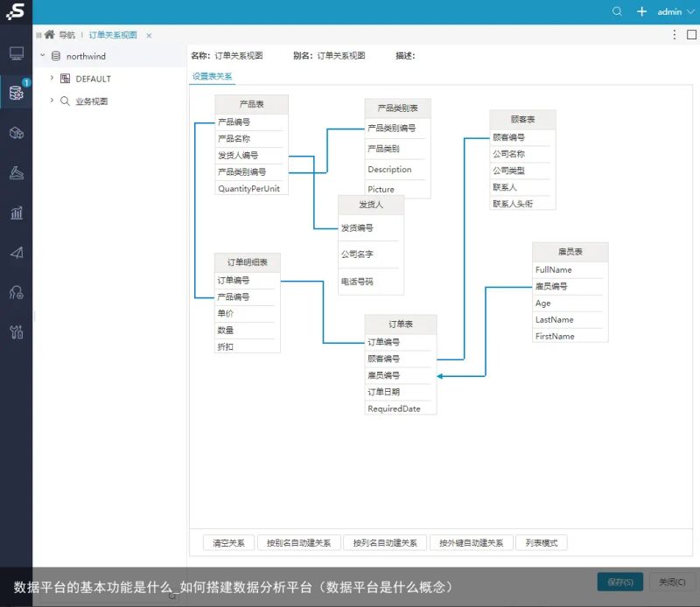The image size is (700, 607).
Task: Click the Smartbi logo icon
Action: point(16,11)
